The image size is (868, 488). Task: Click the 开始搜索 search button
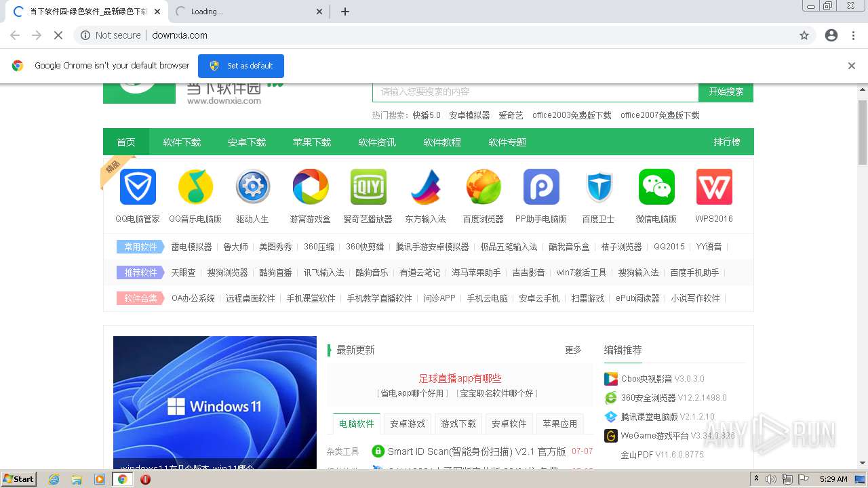point(726,91)
